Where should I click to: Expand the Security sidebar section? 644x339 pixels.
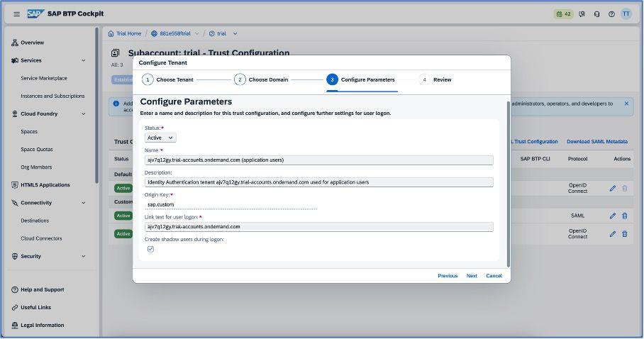pos(84,257)
